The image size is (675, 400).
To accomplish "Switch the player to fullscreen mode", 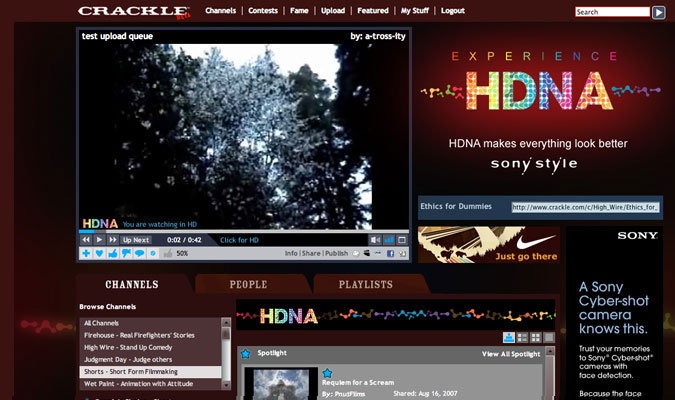I will 402,240.
